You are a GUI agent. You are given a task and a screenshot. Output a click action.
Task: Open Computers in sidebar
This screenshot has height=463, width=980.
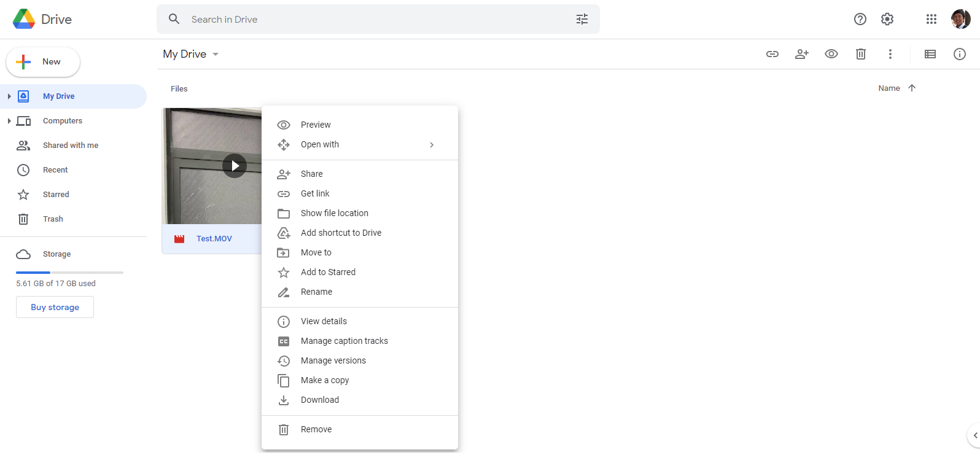tap(73, 121)
